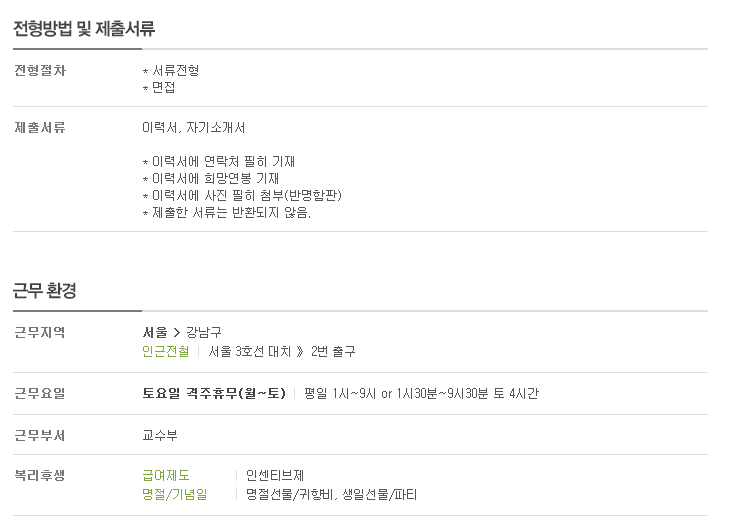
Task: Click the double arrow after 대치
Action: click(300, 351)
